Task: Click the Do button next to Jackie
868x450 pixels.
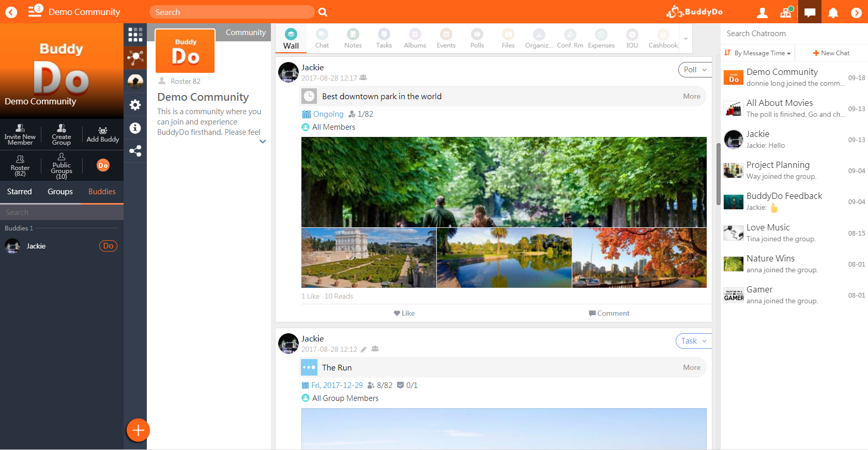Action: point(108,246)
